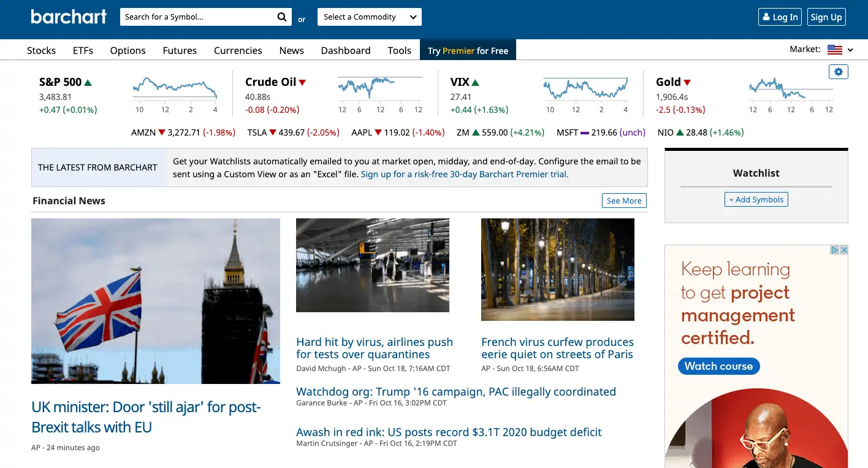Open the Dashboard menu

click(x=346, y=50)
